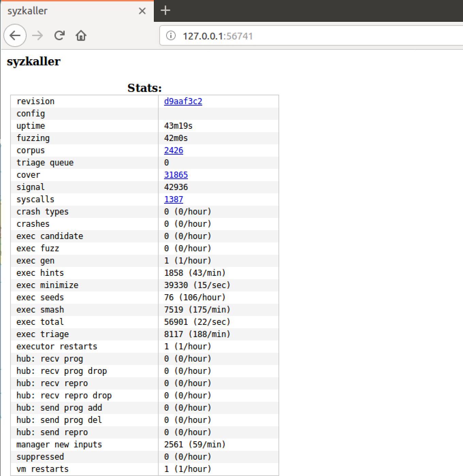Select the syzkaller browser tab
The image size is (463, 476).
click(68, 11)
